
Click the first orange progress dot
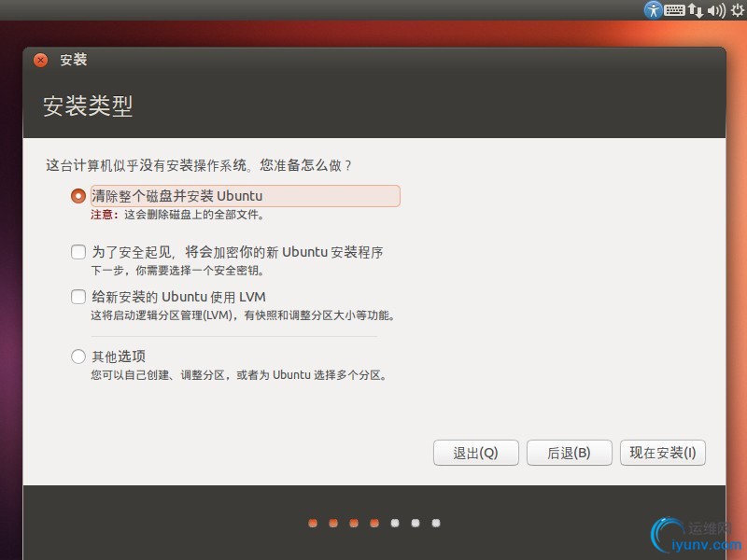[313, 523]
